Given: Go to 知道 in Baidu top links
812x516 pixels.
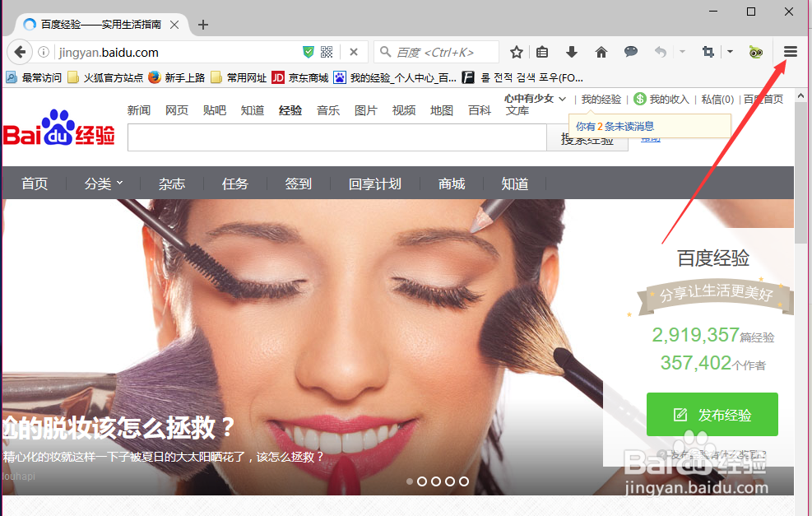Looking at the screenshot, I should [x=253, y=110].
